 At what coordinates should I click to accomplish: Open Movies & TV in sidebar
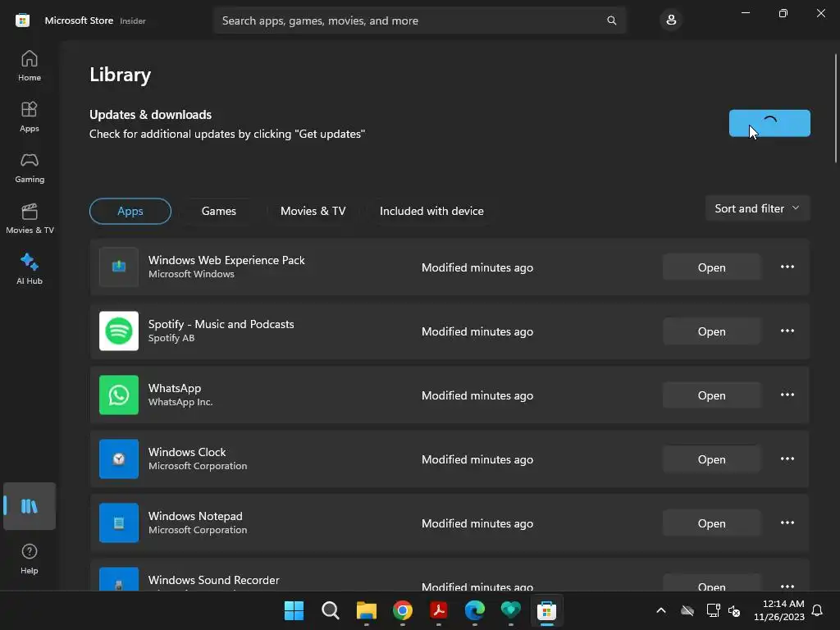pyautogui.click(x=30, y=218)
